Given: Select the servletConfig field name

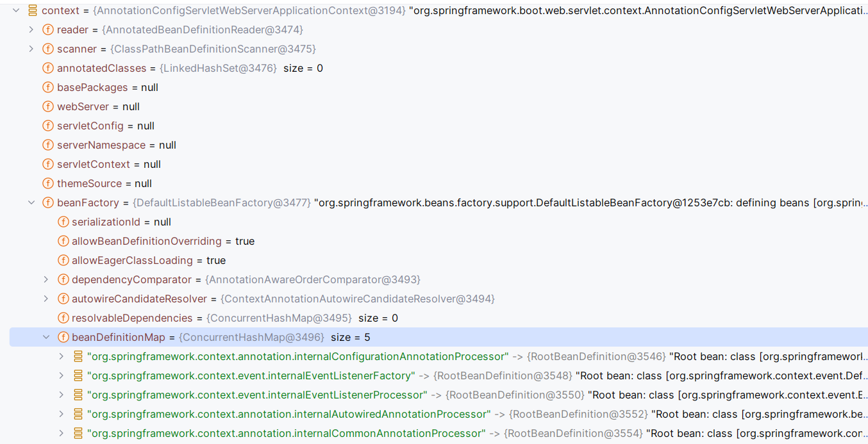Looking at the screenshot, I should click(x=90, y=126).
